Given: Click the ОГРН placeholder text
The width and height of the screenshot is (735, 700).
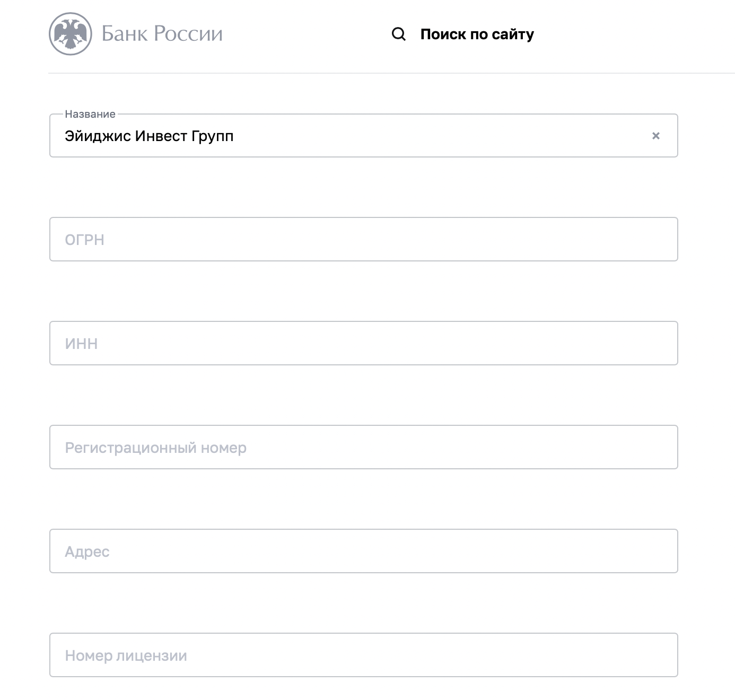Looking at the screenshot, I should point(84,240).
